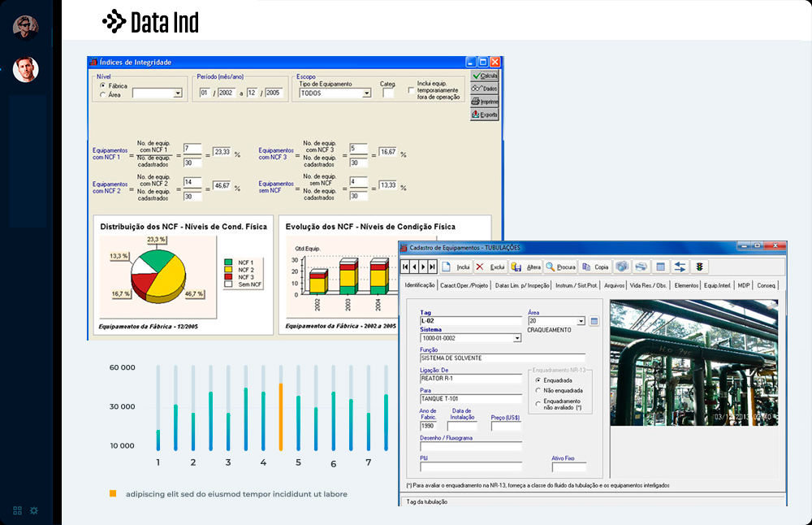Click the start year field 2002
The height and width of the screenshot is (525, 812).
(x=227, y=93)
